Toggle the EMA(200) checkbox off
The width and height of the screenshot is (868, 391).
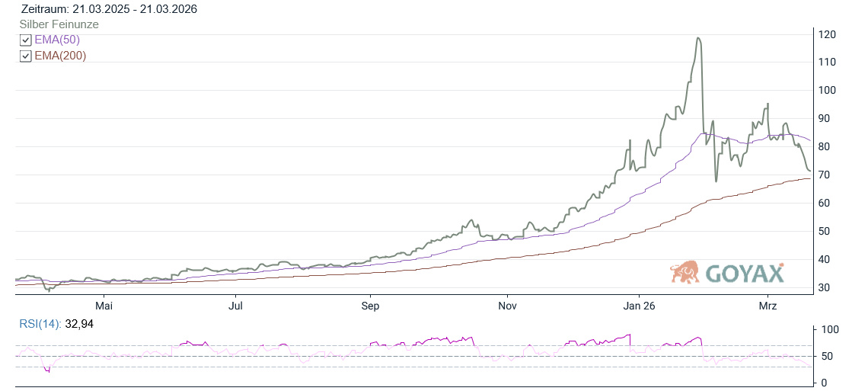pyautogui.click(x=26, y=56)
